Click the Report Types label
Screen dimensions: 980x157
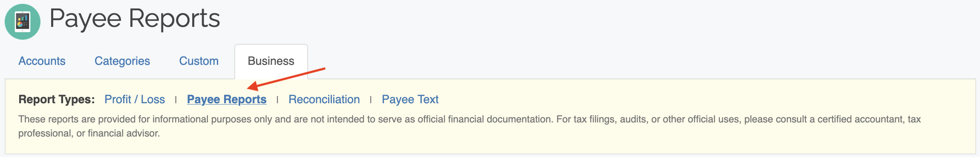point(57,99)
